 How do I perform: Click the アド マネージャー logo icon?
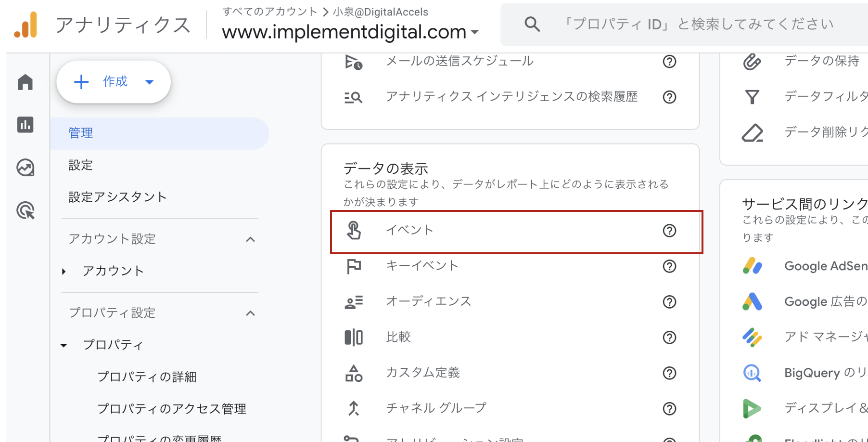[x=752, y=337]
